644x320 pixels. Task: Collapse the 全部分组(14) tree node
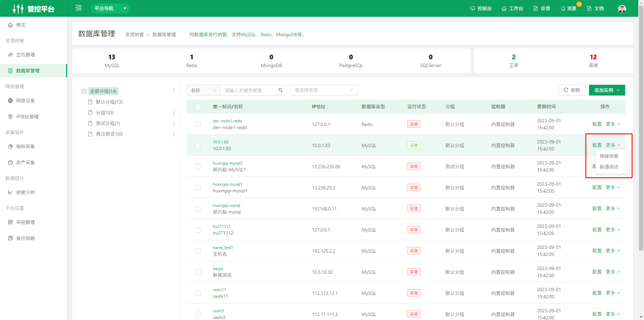[x=84, y=91]
